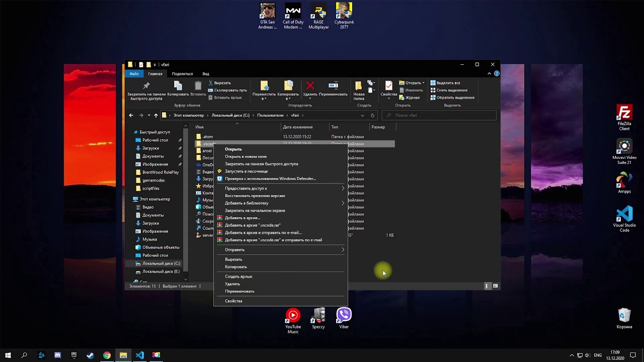Open the Call of Duty Modern desktop shortcut
The height and width of the screenshot is (362, 644).
[x=293, y=16]
